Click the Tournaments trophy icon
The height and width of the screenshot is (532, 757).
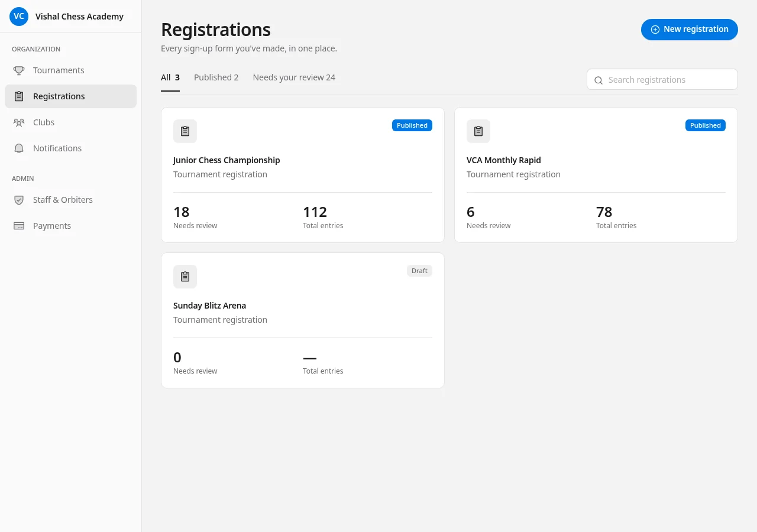point(19,70)
